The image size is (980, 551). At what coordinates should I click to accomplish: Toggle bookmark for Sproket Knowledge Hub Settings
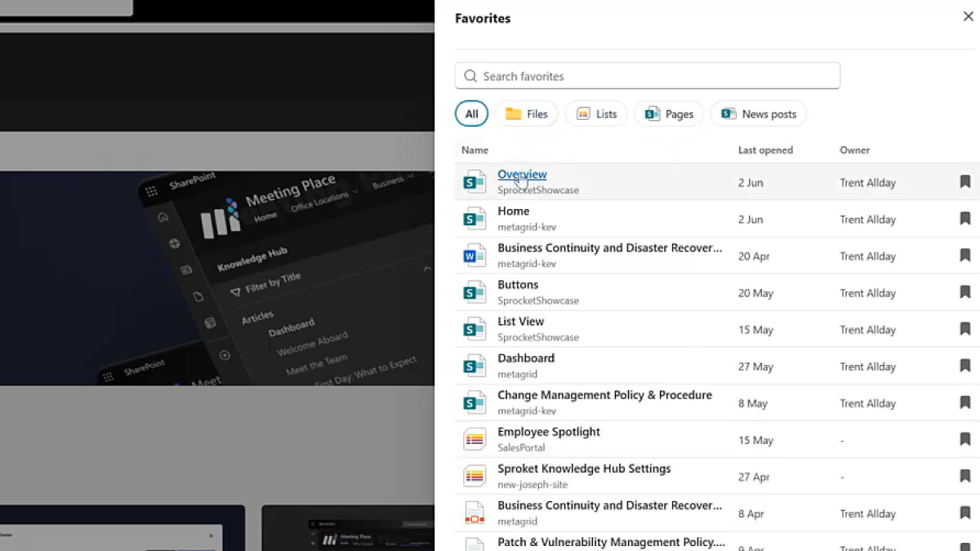point(964,476)
